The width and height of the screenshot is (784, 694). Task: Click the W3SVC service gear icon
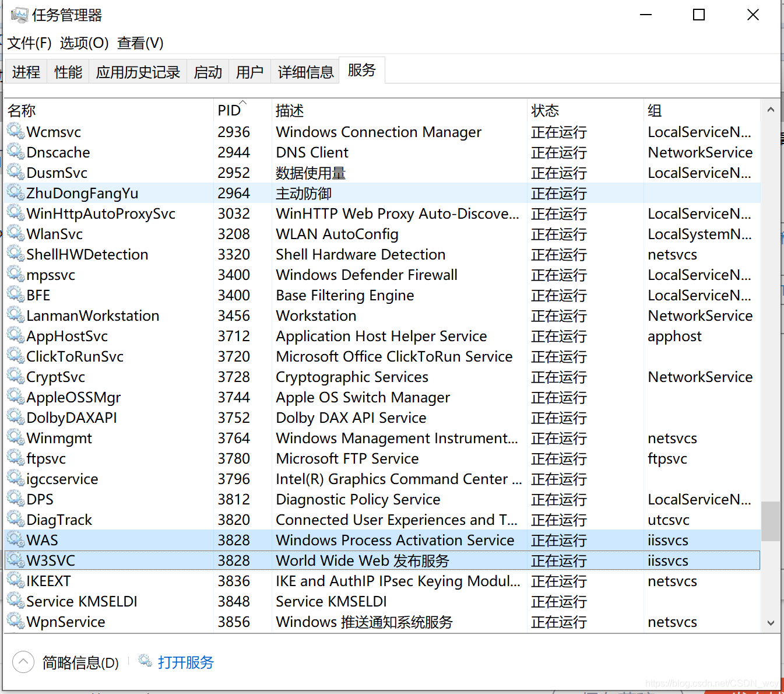[15, 559]
